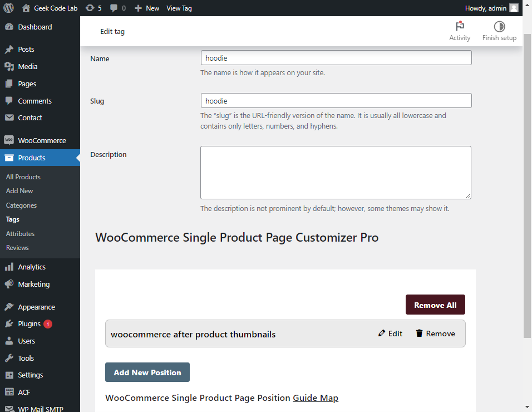Click the Contact envelope icon
The image size is (532, 412).
point(9,117)
